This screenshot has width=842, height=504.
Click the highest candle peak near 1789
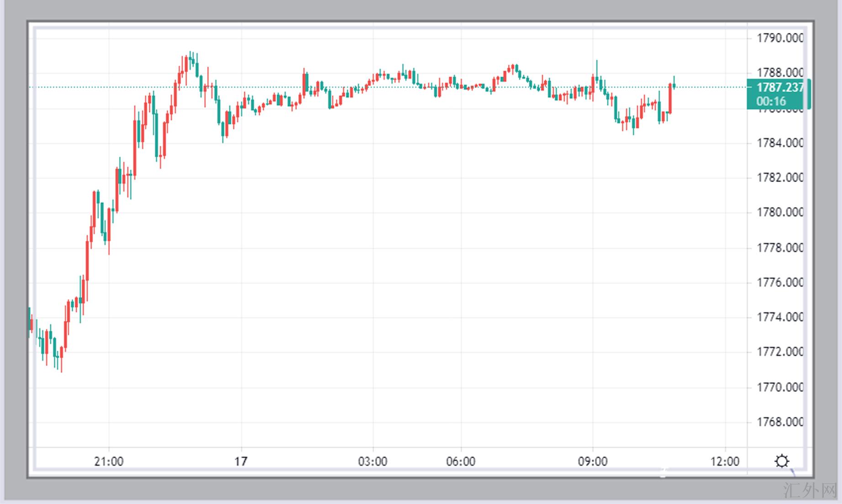pos(191,59)
